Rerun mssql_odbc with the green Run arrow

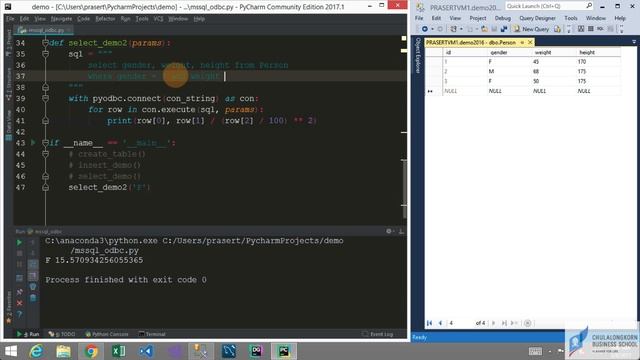(x=19, y=242)
